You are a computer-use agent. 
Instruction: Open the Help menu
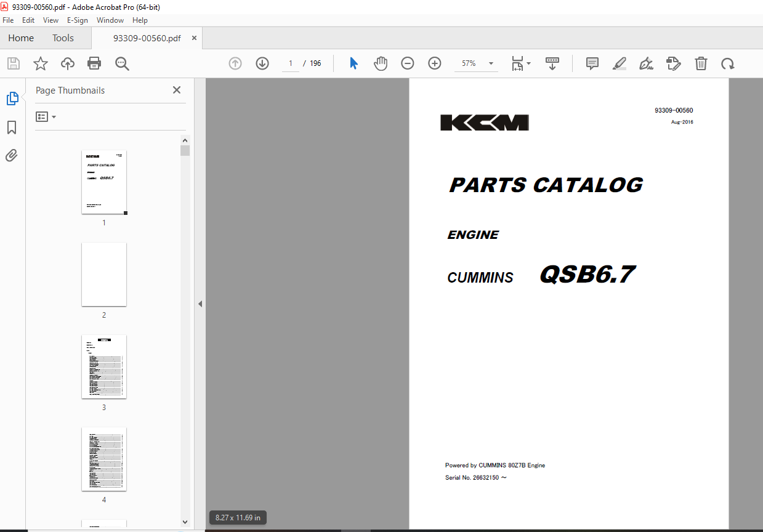pyautogui.click(x=140, y=20)
